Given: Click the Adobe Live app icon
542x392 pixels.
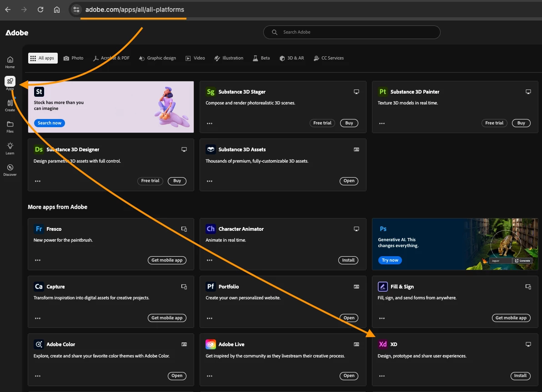Looking at the screenshot, I should [x=211, y=344].
